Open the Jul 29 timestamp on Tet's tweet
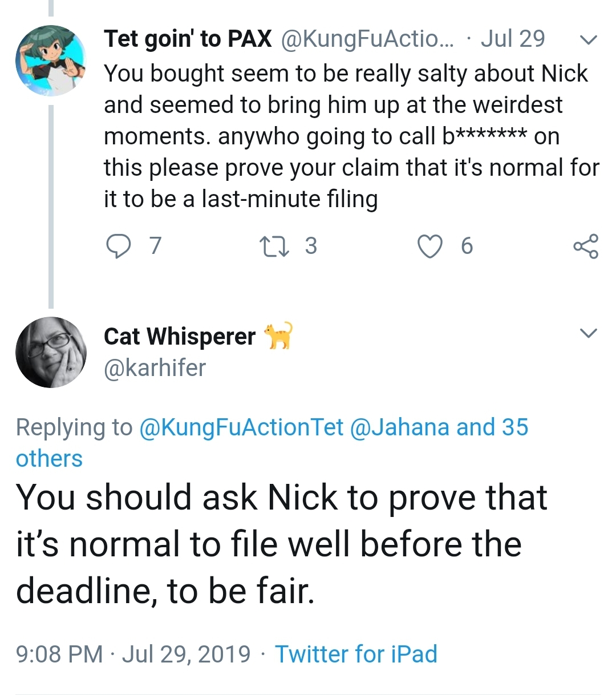 (x=513, y=39)
